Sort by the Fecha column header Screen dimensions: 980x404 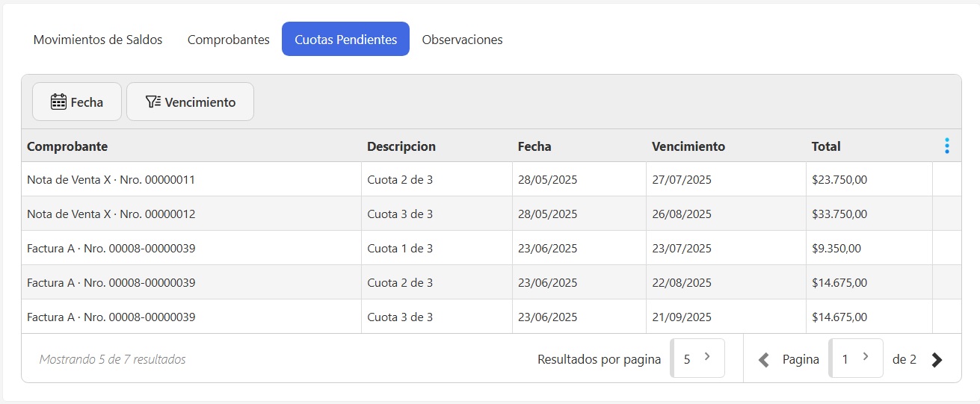pos(534,146)
